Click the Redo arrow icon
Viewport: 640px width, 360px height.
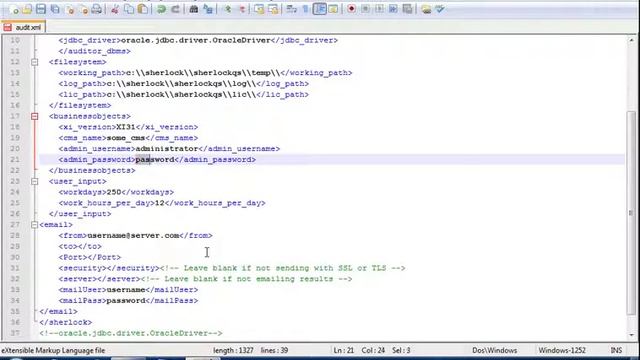pyautogui.click(x=175, y=9)
